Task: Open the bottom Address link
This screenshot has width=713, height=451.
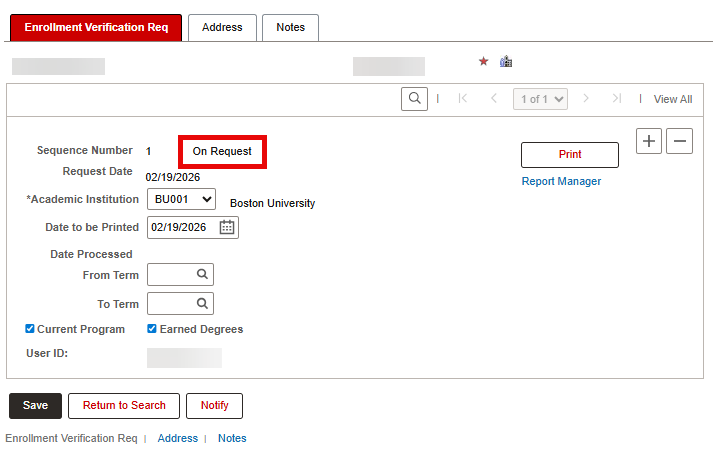Action: (x=178, y=438)
